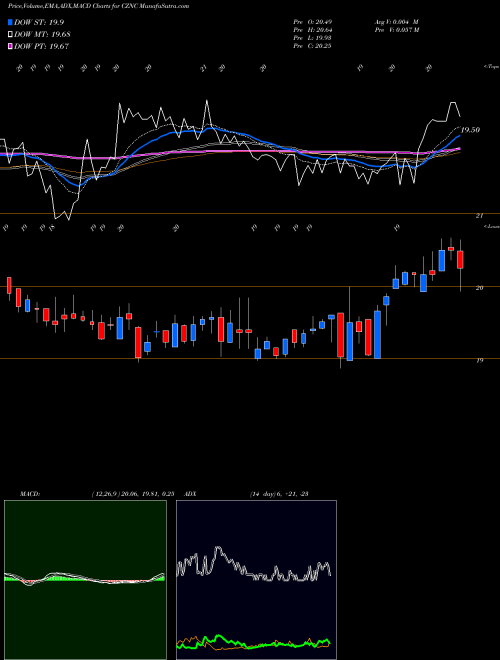This screenshot has width=500, height=660.
Task: Click the 'Pre H: 20.64' value
Action: pyautogui.click(x=312, y=30)
